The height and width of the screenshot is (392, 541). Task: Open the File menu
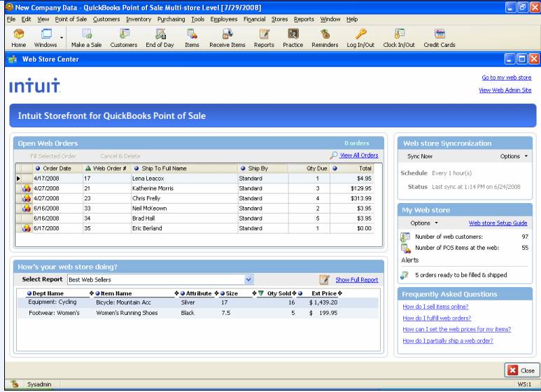click(11, 20)
